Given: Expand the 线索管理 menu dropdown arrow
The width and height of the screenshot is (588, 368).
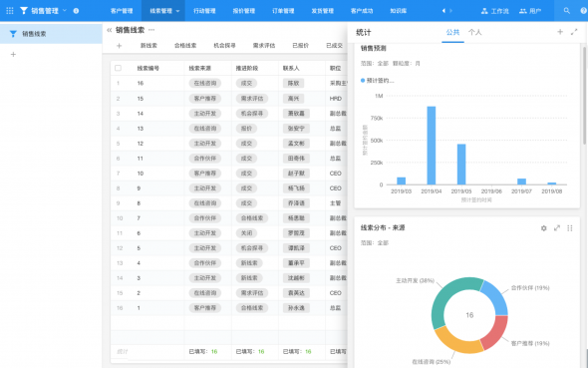Looking at the screenshot, I should [x=177, y=11].
